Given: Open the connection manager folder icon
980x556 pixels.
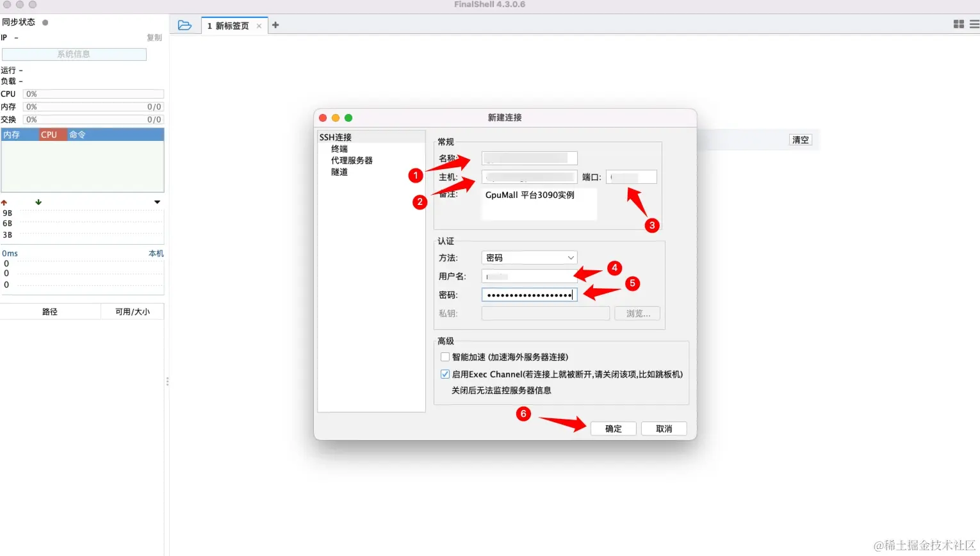Looking at the screenshot, I should click(x=184, y=25).
